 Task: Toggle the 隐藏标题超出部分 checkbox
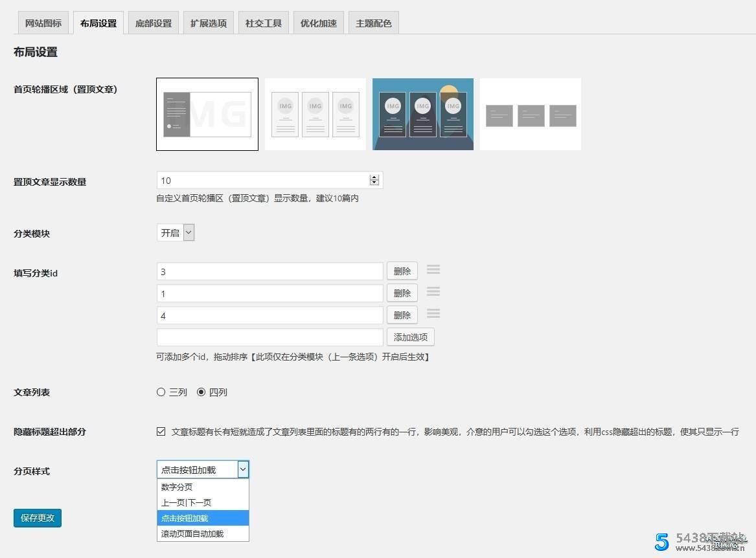click(x=161, y=432)
